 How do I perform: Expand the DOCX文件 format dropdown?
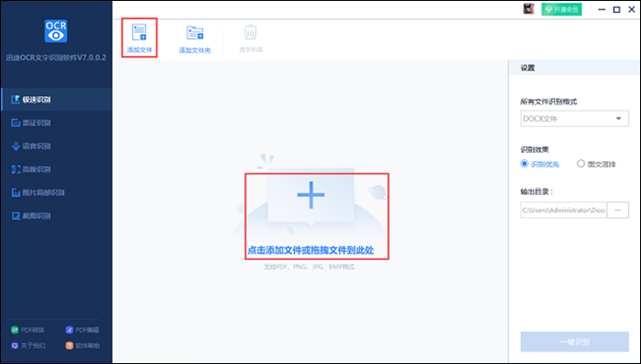tap(574, 119)
